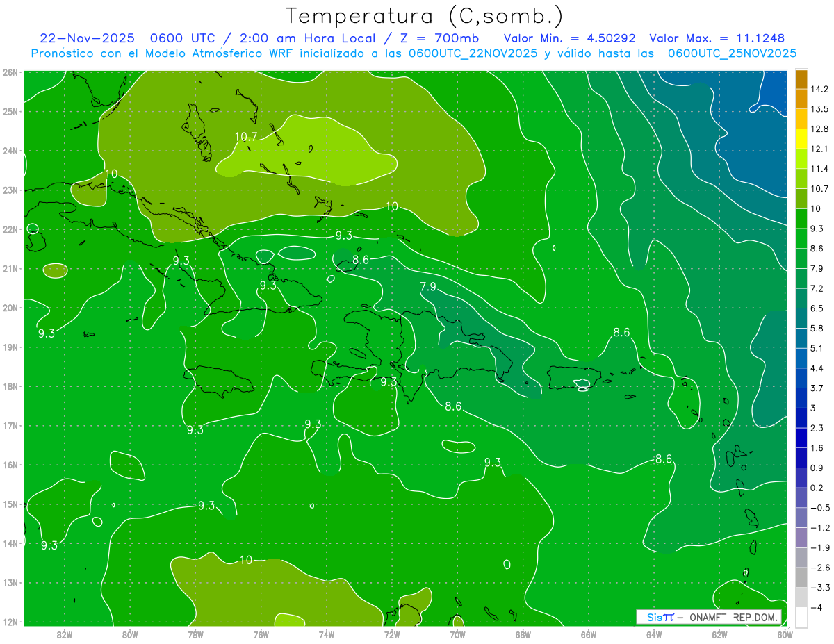Screen dimensions: 834x644
Task: Click the "64W" longitude label
Action: 654,634
